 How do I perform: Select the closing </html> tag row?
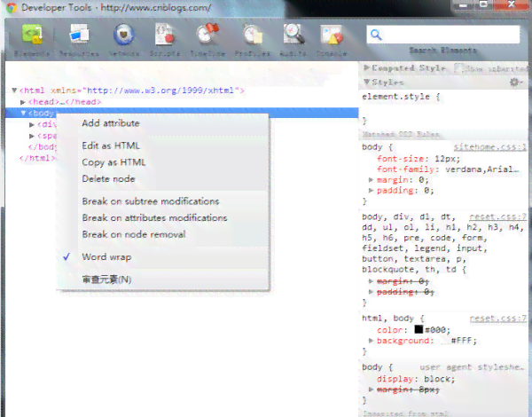pyautogui.click(x=37, y=158)
